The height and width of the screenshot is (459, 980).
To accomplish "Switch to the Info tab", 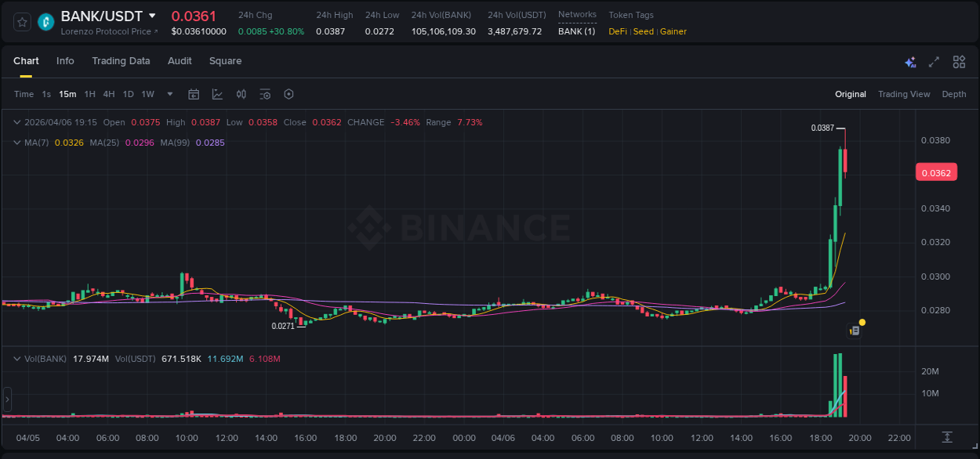I will tap(65, 61).
